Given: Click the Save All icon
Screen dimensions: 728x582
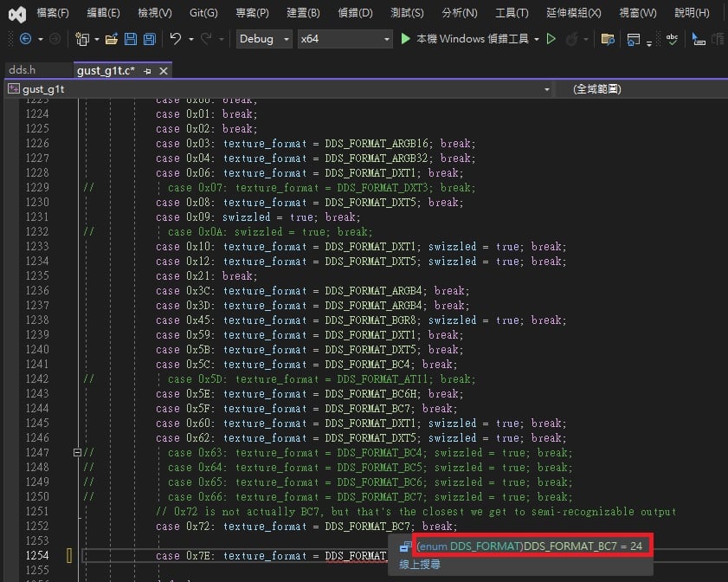Looking at the screenshot, I should (150, 39).
